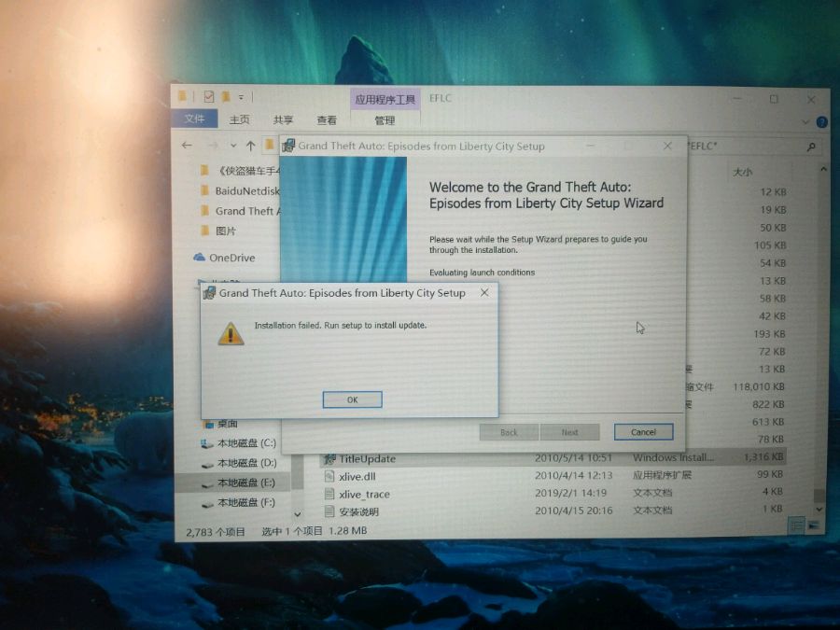Click the F: drive icon in sidebar
Viewport: 840px width, 630px height.
(207, 504)
